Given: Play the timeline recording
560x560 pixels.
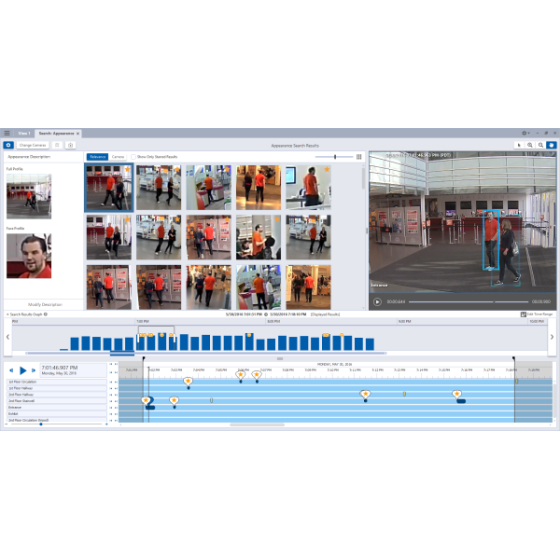Looking at the screenshot, I should (x=23, y=370).
